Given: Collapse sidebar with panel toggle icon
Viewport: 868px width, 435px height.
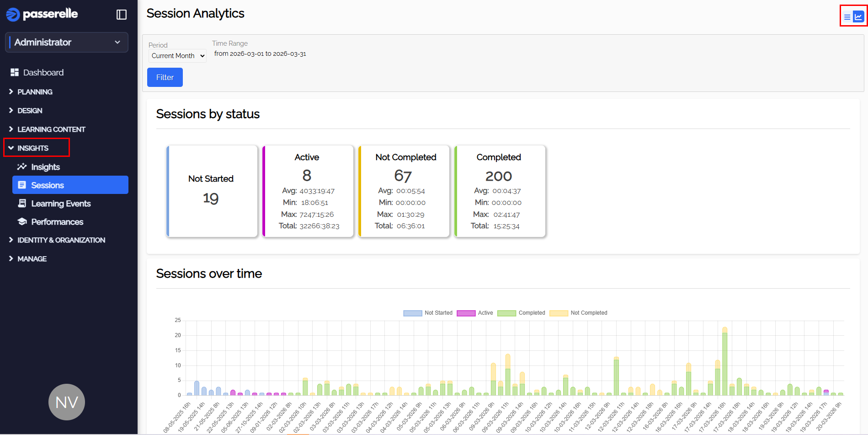Looking at the screenshot, I should [122, 15].
